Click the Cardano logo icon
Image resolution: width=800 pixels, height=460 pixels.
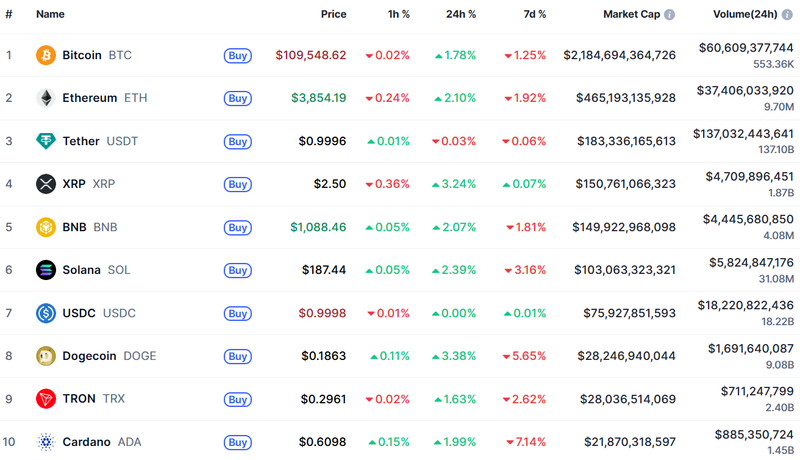click(46, 442)
